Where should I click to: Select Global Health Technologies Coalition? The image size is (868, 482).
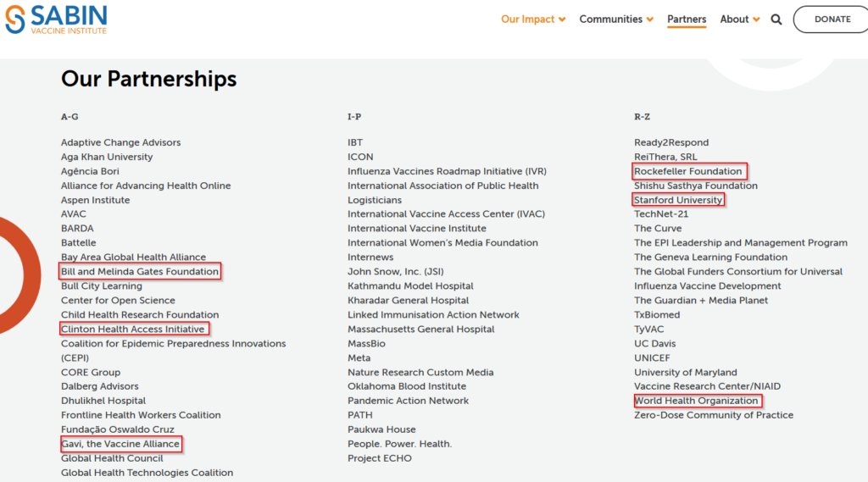coord(147,472)
